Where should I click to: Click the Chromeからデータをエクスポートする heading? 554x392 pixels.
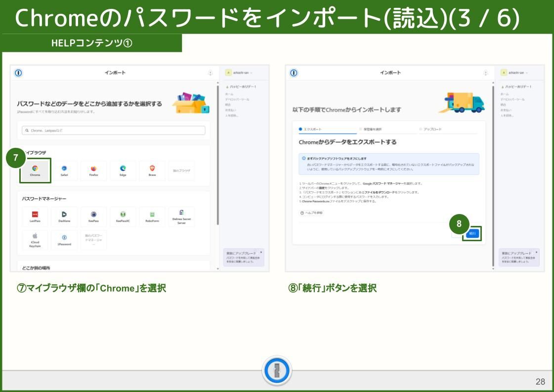click(x=347, y=142)
